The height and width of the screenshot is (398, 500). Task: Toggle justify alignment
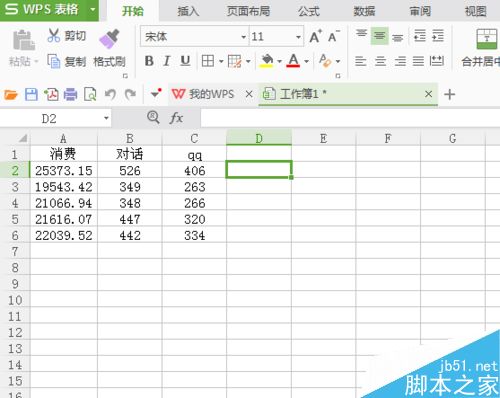click(418, 61)
